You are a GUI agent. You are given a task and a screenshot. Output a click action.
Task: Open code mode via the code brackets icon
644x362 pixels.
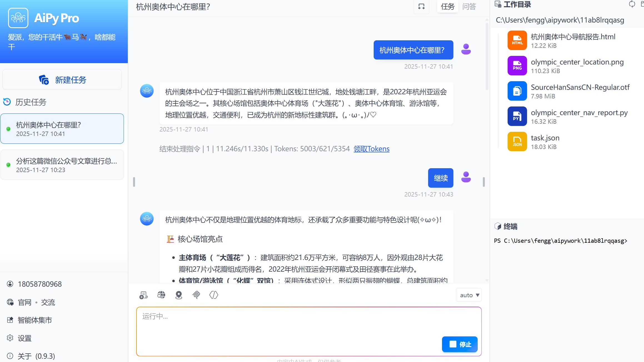(214, 295)
